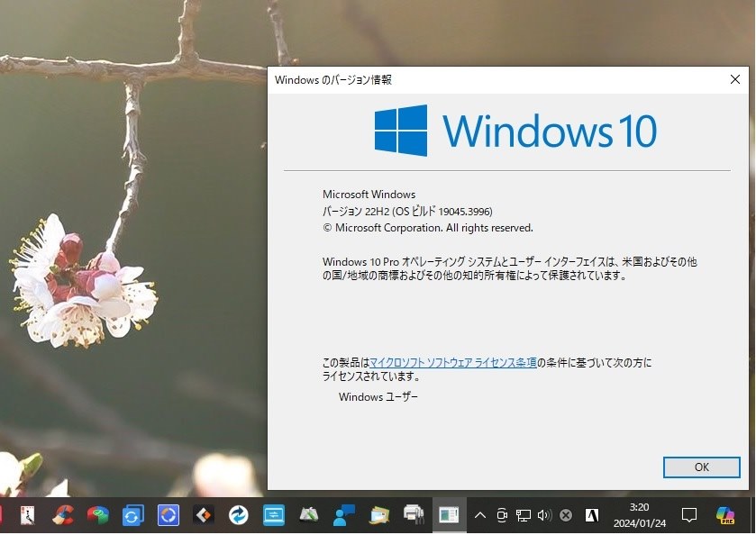Open the blue overlapping-squares sync taskbar icon
Screen dimensions: 756x535
132,515
